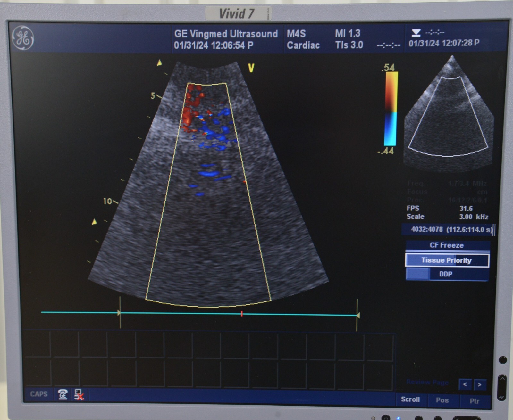
Task: Go to the previous review page
Action: [465, 384]
